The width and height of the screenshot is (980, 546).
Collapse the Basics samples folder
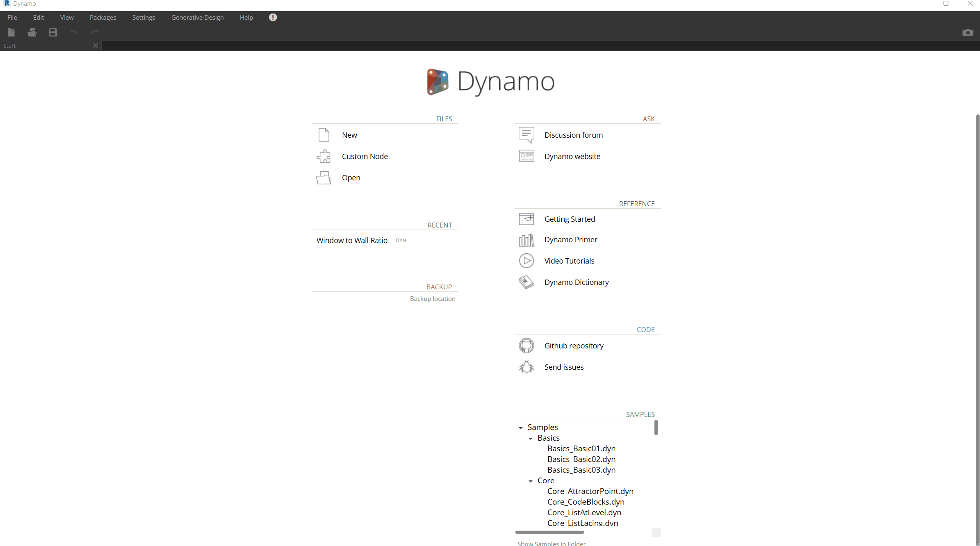point(531,438)
